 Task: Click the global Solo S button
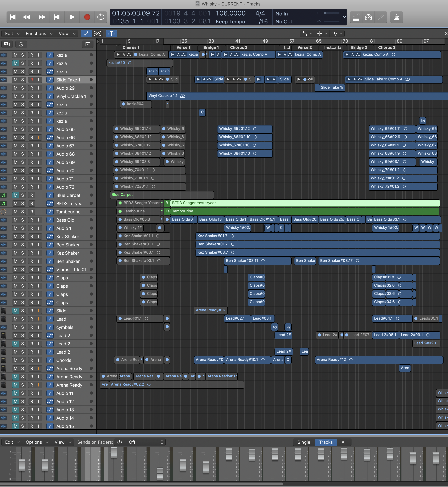click(x=21, y=44)
